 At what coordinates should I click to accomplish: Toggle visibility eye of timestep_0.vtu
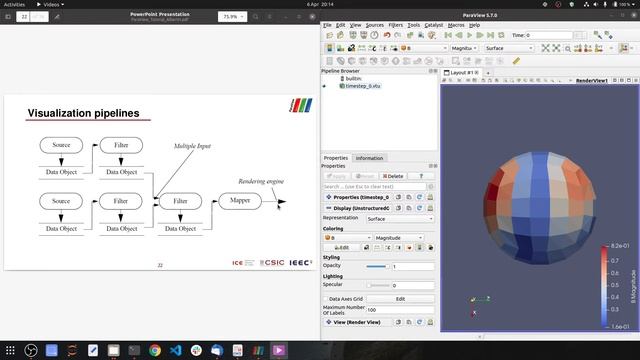point(324,86)
